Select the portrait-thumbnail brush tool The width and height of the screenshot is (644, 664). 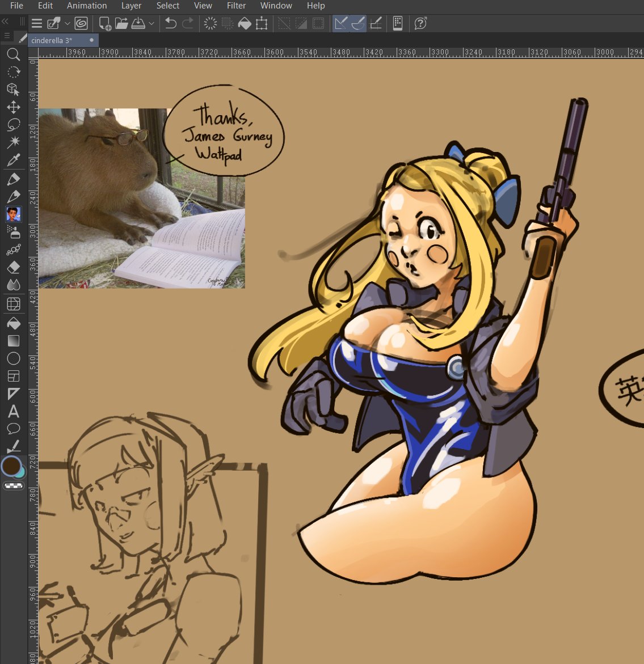pos(14,214)
